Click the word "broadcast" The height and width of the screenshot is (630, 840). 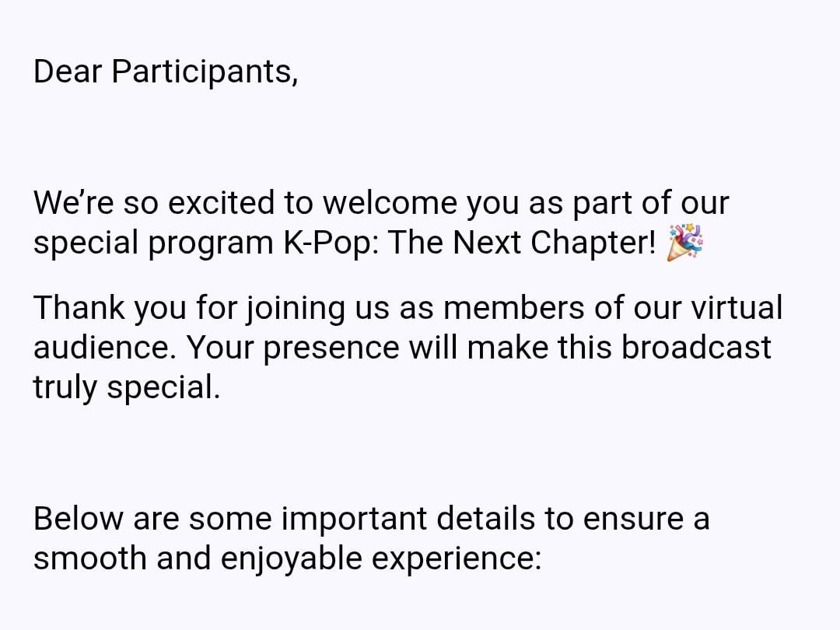[695, 347]
